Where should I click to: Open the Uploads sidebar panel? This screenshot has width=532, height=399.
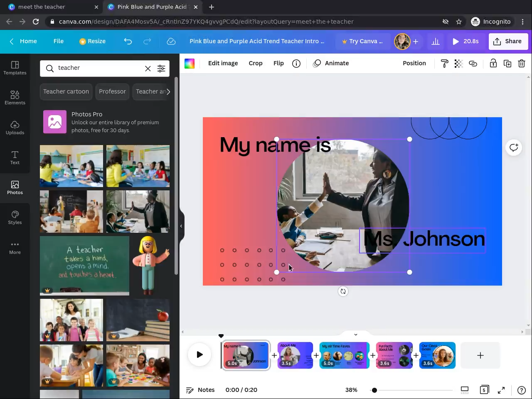click(15, 128)
